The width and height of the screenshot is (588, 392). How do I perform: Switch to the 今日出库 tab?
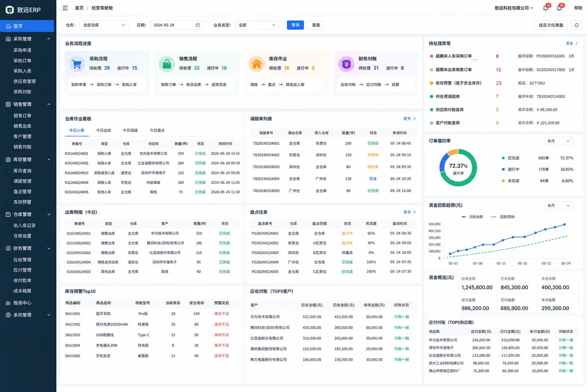coord(103,130)
